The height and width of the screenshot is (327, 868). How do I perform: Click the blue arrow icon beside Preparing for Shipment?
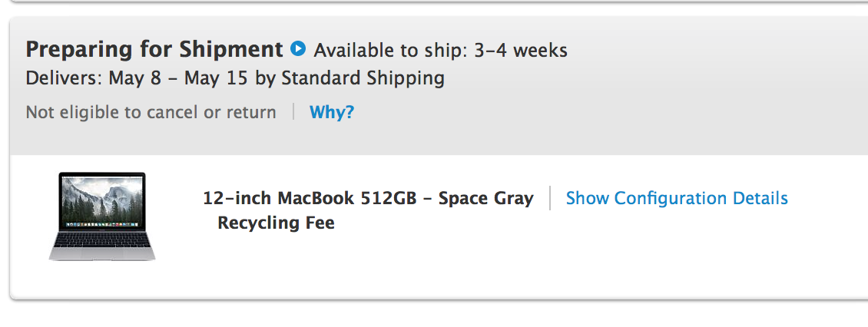(x=298, y=49)
